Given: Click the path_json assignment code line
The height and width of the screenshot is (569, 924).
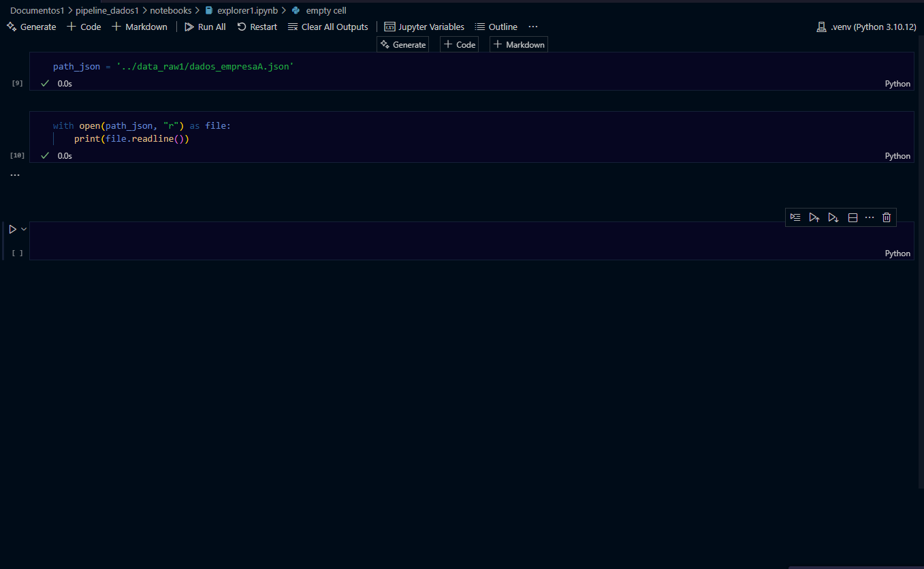Looking at the screenshot, I should pyautogui.click(x=173, y=67).
